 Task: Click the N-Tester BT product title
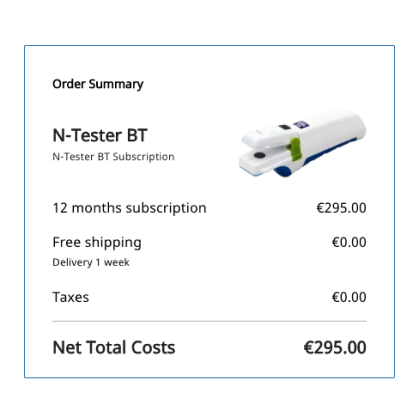click(100, 135)
